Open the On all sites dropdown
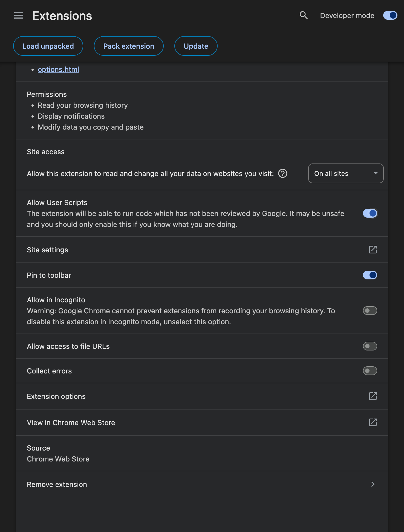The image size is (404, 532). [346, 173]
